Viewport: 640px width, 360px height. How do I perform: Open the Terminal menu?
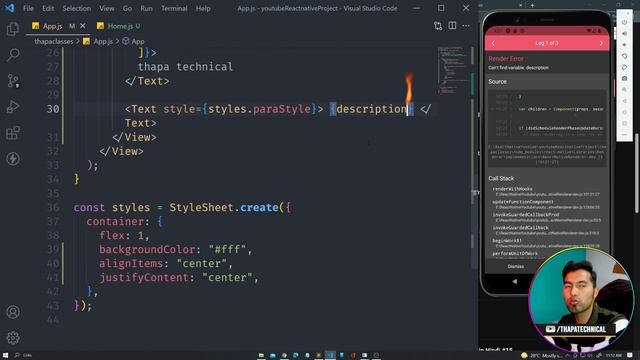pyautogui.click(x=174, y=8)
